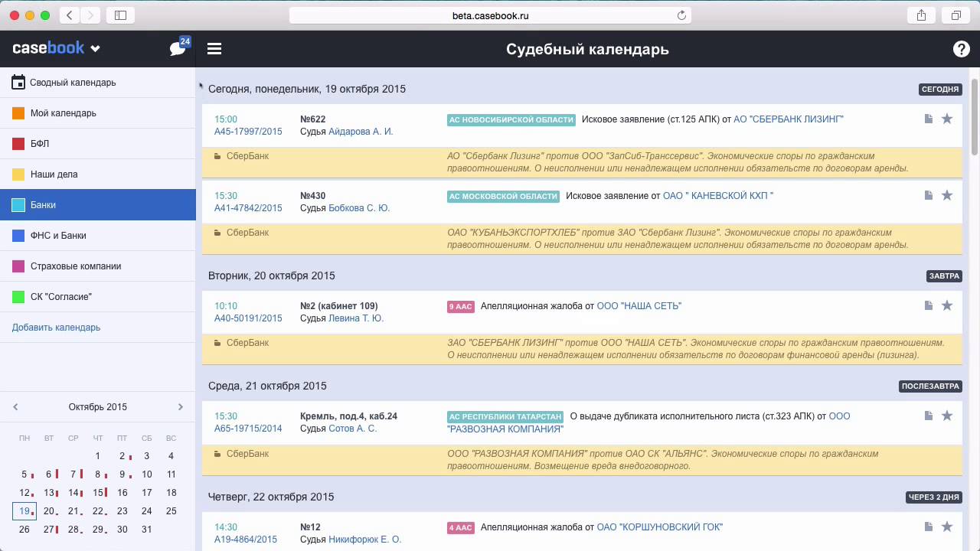Image resolution: width=980 pixels, height=551 pixels.
Task: Open document icon for case A45-17997/2015
Action: pos(928,119)
